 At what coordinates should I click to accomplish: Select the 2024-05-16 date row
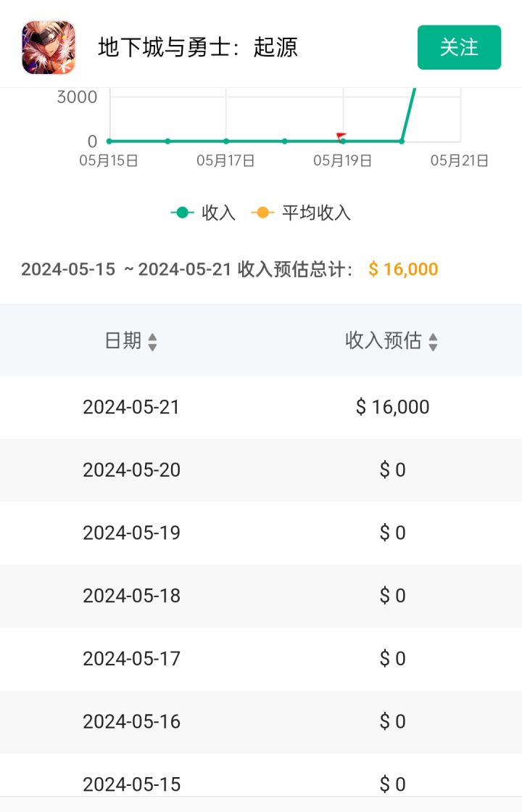coord(131,721)
